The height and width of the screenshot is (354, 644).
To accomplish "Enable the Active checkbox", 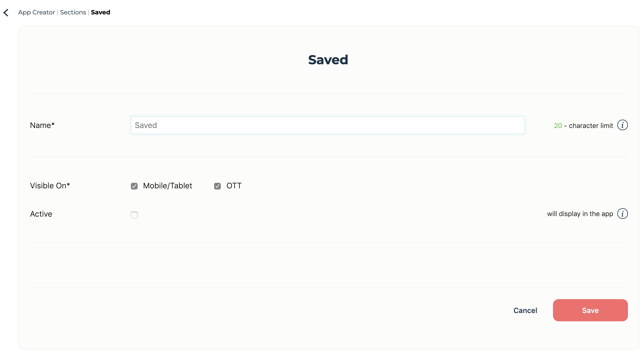I will click(x=134, y=215).
